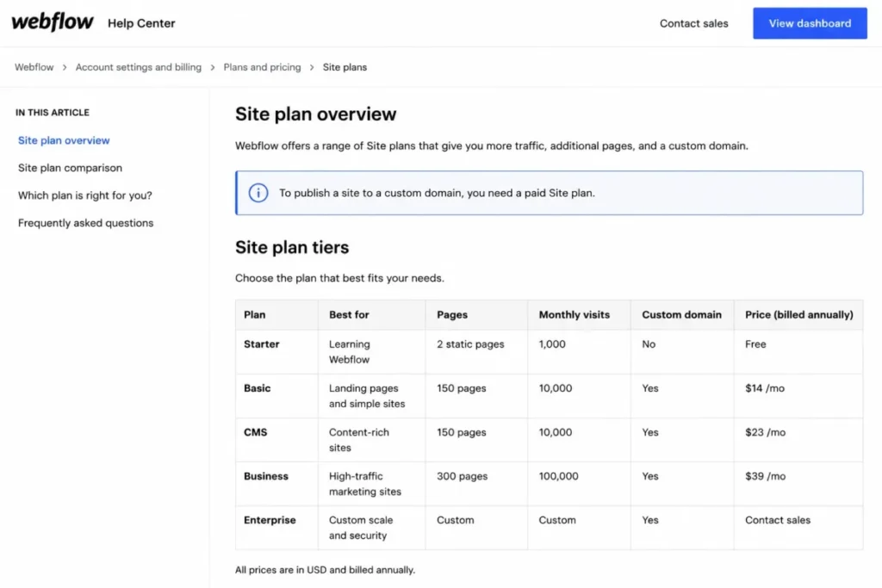Image resolution: width=882 pixels, height=588 pixels.
Task: Click the Contact sales link in header
Action: point(693,23)
